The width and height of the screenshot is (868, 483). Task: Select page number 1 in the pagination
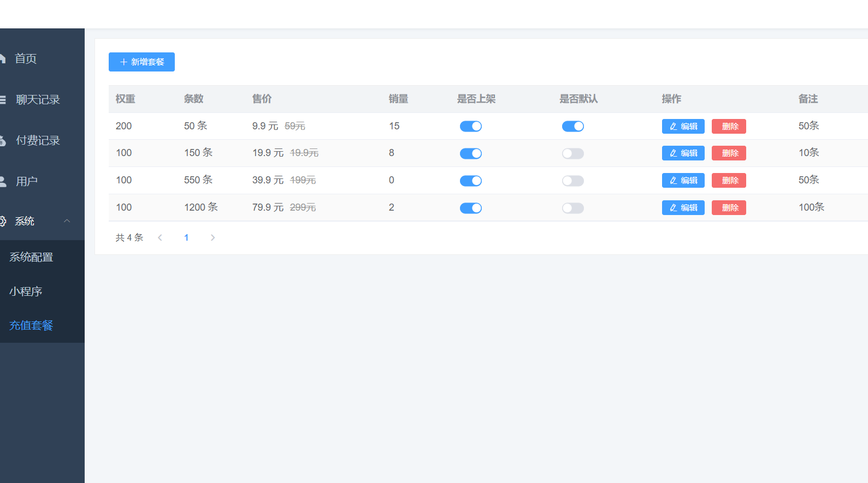click(186, 237)
